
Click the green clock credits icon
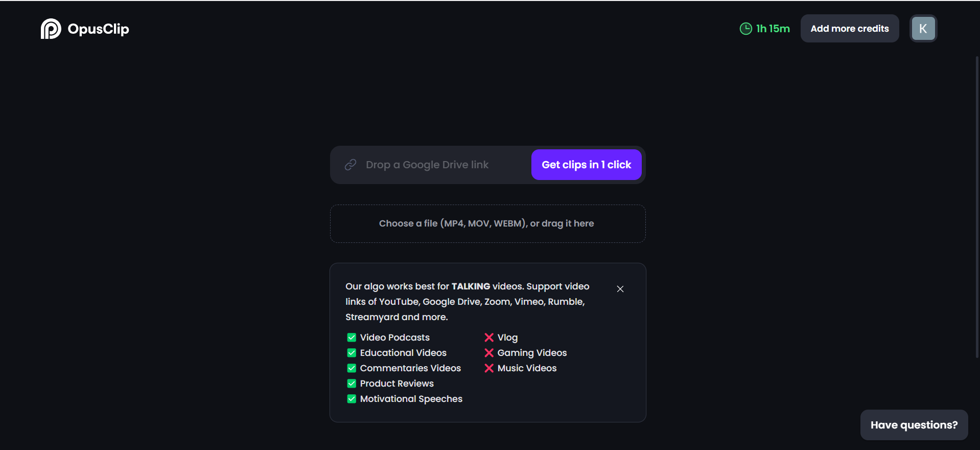pyautogui.click(x=745, y=29)
